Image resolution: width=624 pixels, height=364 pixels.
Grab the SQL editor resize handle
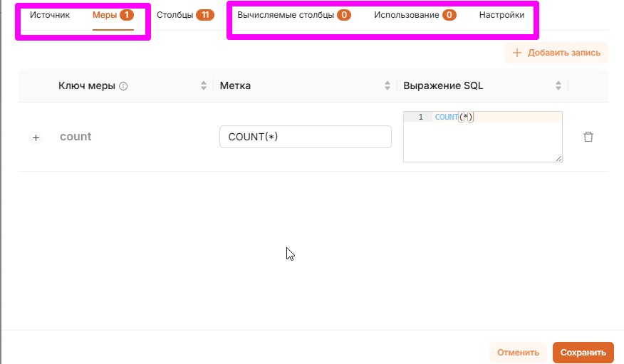tap(559, 159)
